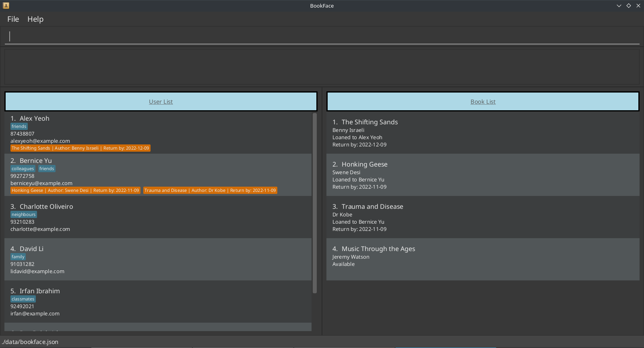Click the User List header
The height and width of the screenshot is (348, 644).
(161, 102)
